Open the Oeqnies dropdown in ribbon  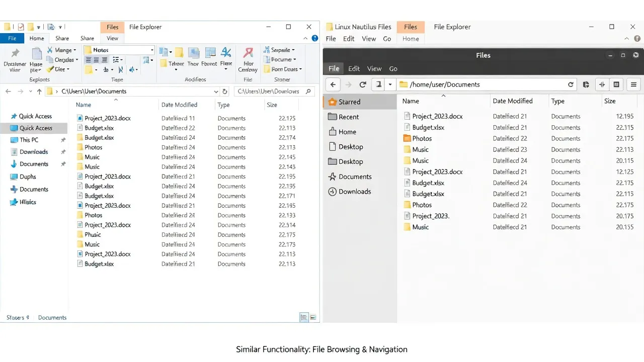[62, 60]
